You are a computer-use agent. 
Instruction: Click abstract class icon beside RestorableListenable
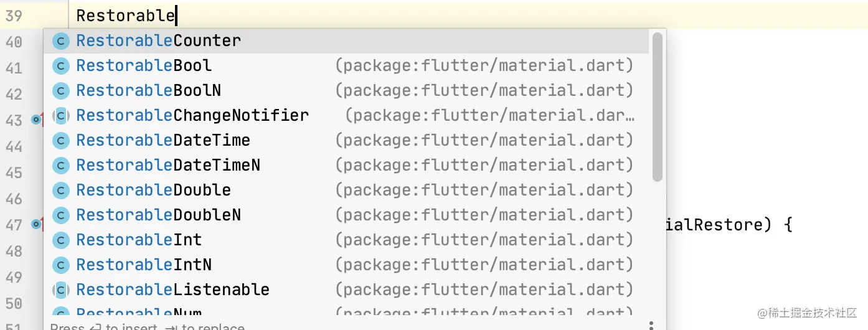60,290
